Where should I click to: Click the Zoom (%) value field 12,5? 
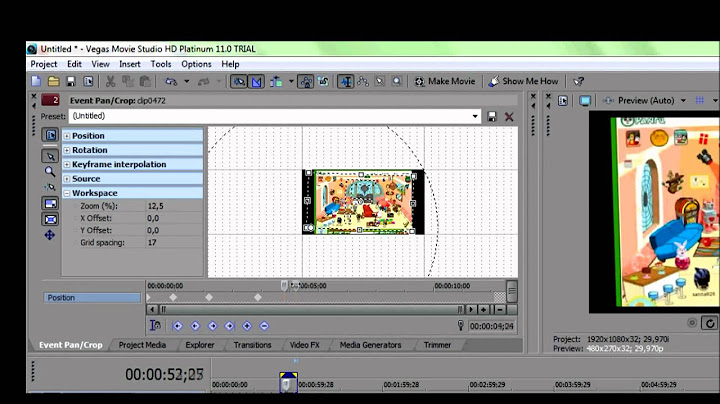(174, 206)
